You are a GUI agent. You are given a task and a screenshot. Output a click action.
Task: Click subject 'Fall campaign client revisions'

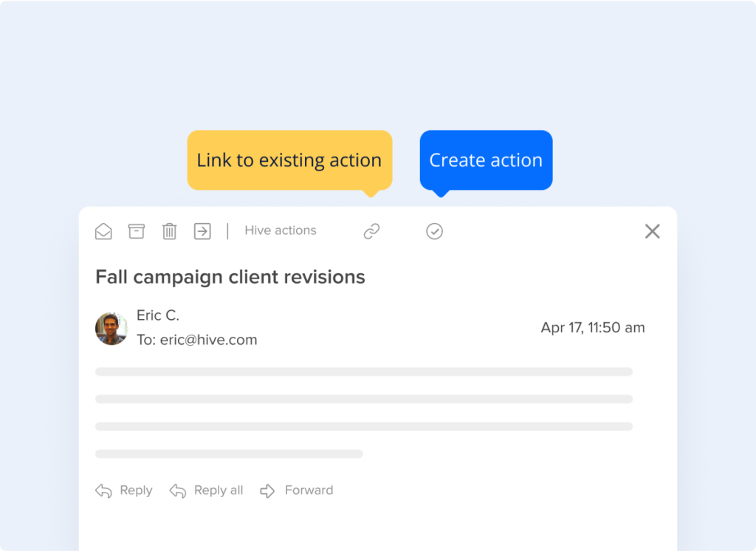[x=230, y=277]
